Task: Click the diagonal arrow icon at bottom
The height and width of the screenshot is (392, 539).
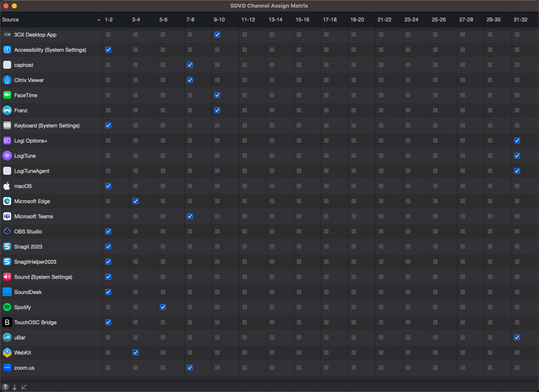Action: [x=24, y=387]
